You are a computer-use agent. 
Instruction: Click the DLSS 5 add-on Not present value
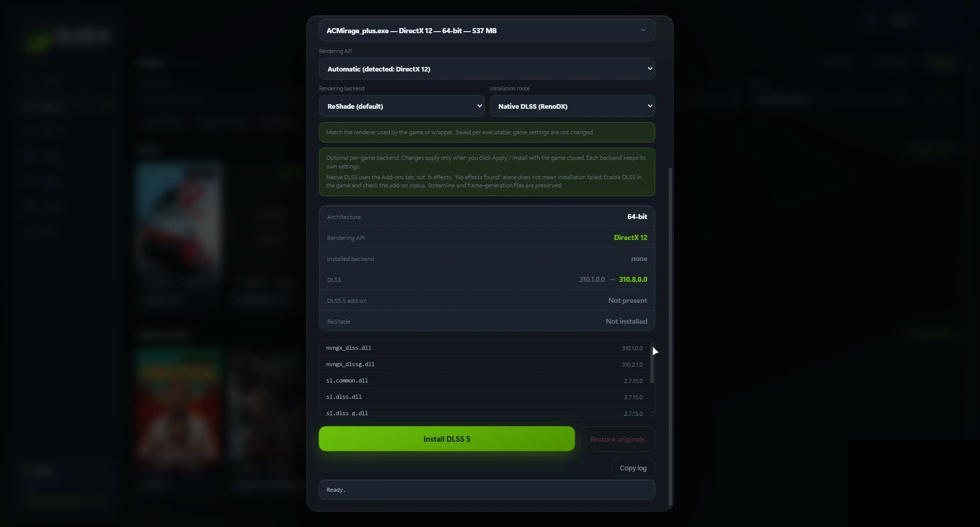click(627, 300)
